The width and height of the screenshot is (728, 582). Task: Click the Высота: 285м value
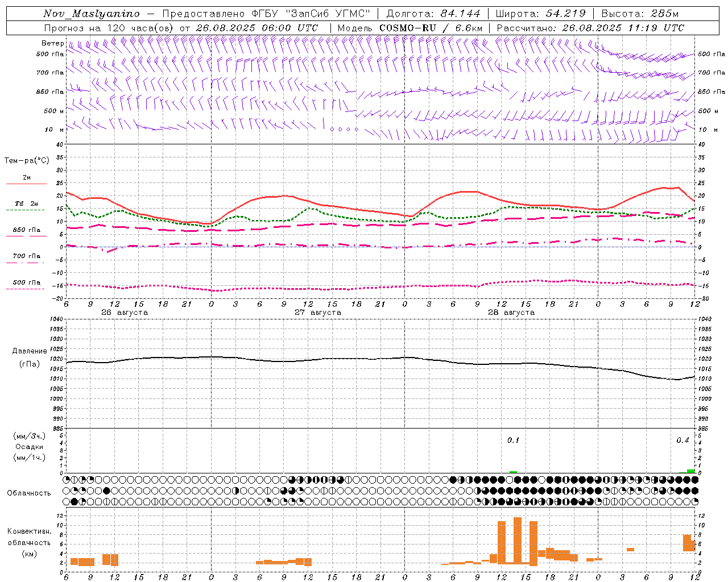click(640, 14)
